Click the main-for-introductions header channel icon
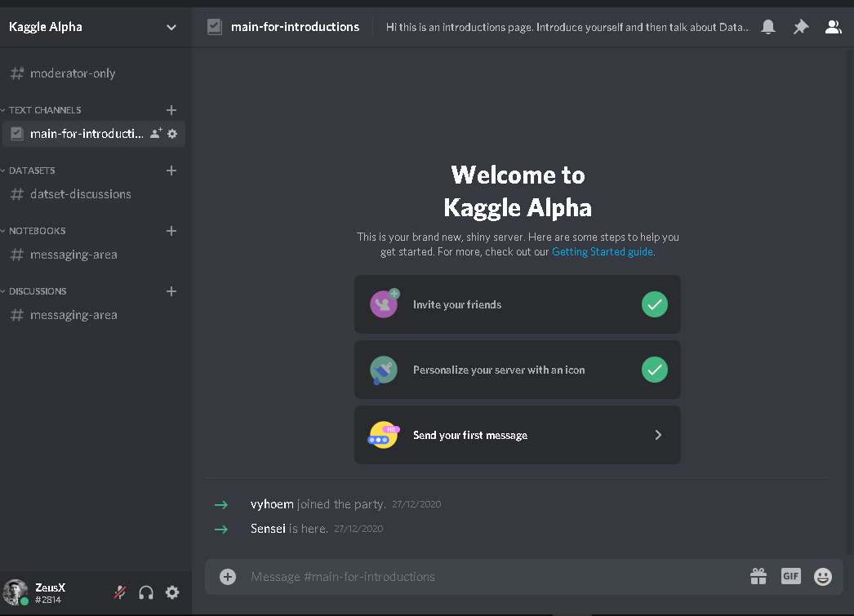 tap(215, 27)
